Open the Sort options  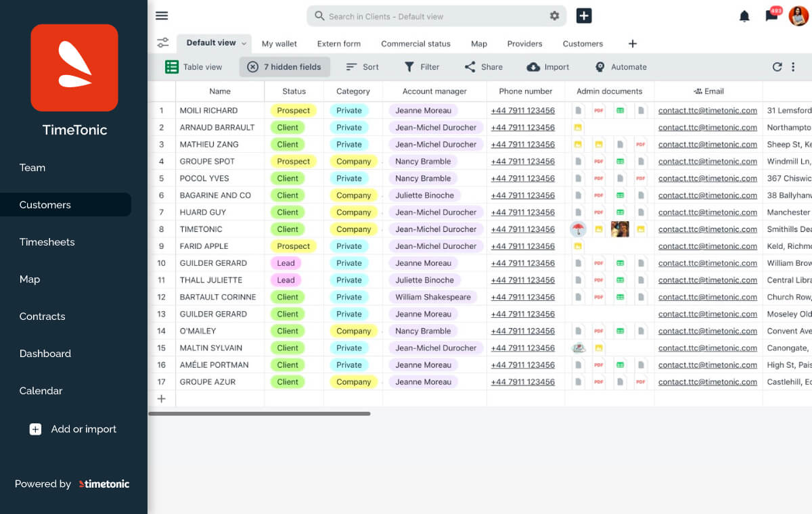362,67
